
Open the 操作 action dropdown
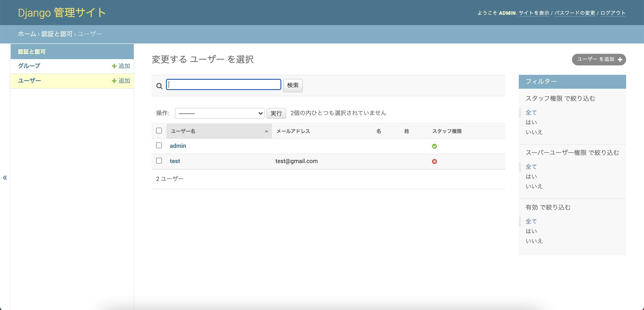point(220,113)
